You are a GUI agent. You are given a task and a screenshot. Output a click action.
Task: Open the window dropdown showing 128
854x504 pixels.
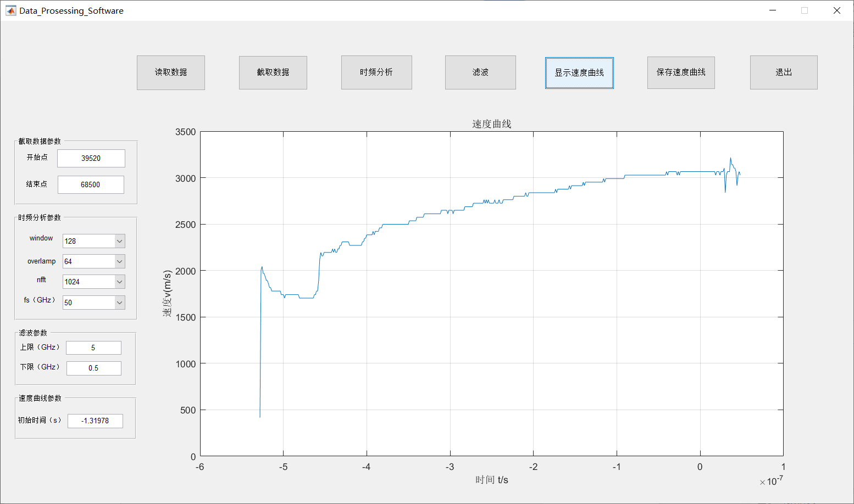(94, 241)
